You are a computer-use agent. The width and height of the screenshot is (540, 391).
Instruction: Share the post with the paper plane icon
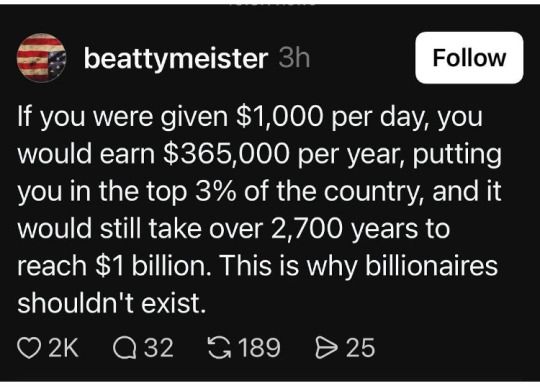point(326,348)
